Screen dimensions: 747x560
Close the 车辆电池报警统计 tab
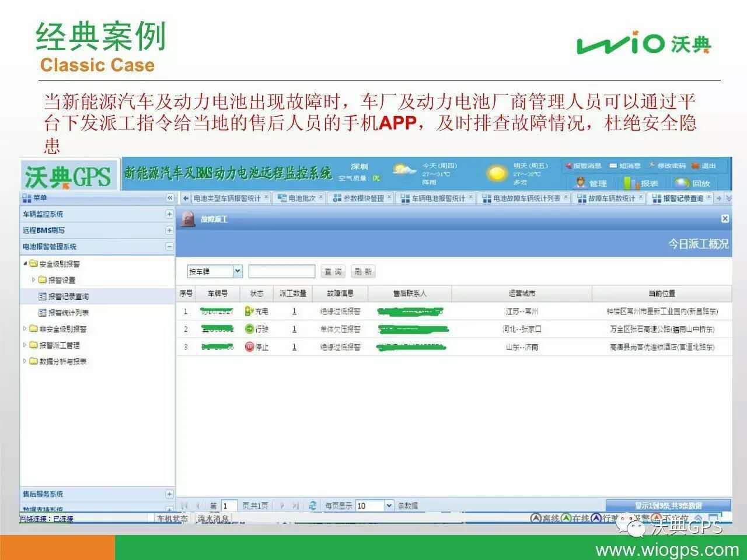(470, 197)
